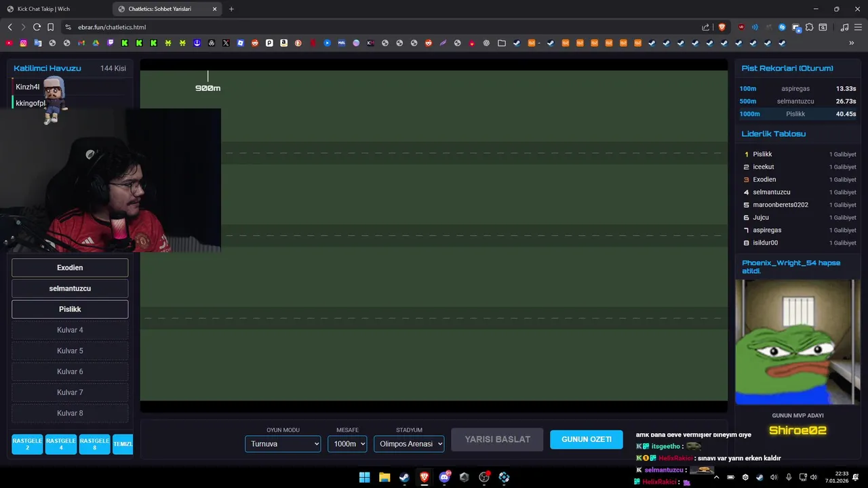Click the empty Kulvar 6 slot

click(70, 371)
